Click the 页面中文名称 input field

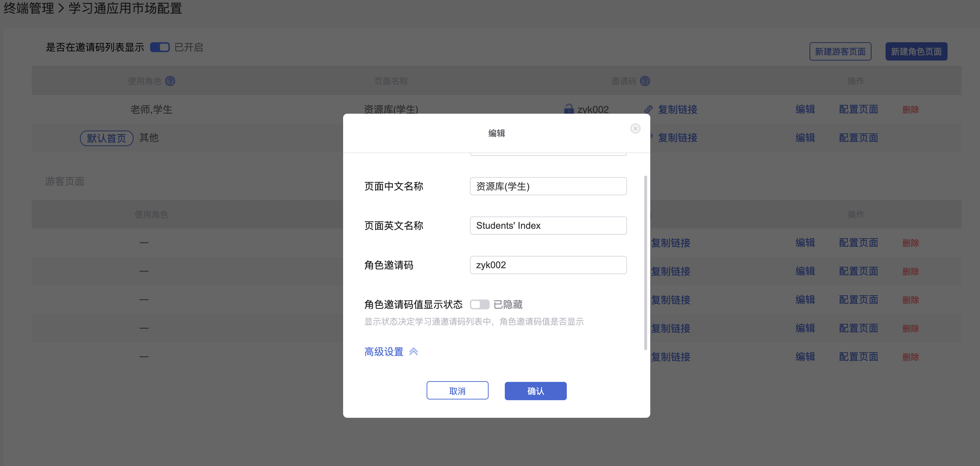548,186
